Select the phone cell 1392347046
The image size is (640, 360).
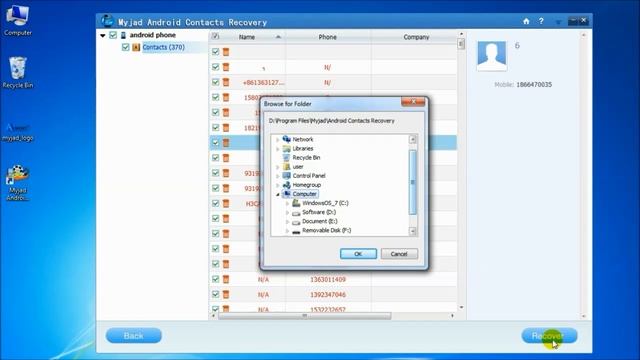coord(328,295)
